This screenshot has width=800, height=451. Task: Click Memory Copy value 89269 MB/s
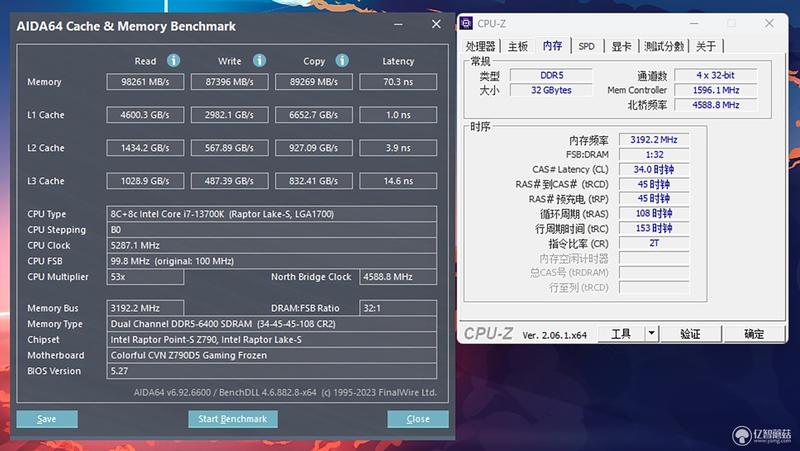pyautogui.click(x=314, y=82)
